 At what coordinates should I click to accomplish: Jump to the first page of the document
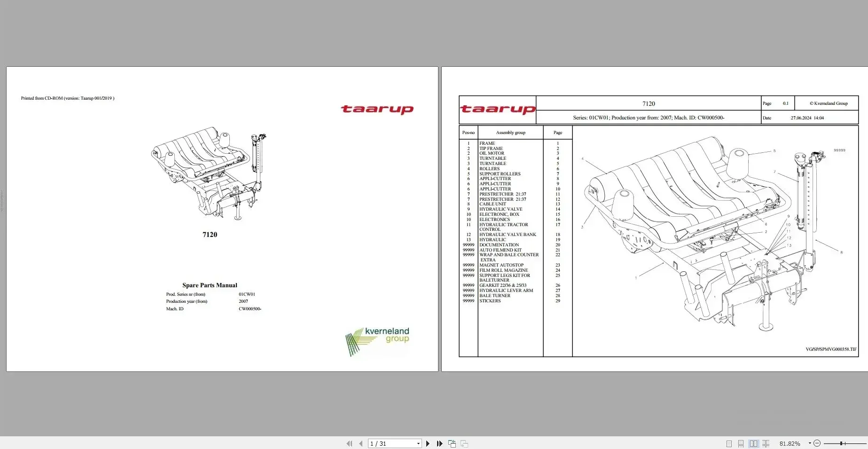click(349, 443)
